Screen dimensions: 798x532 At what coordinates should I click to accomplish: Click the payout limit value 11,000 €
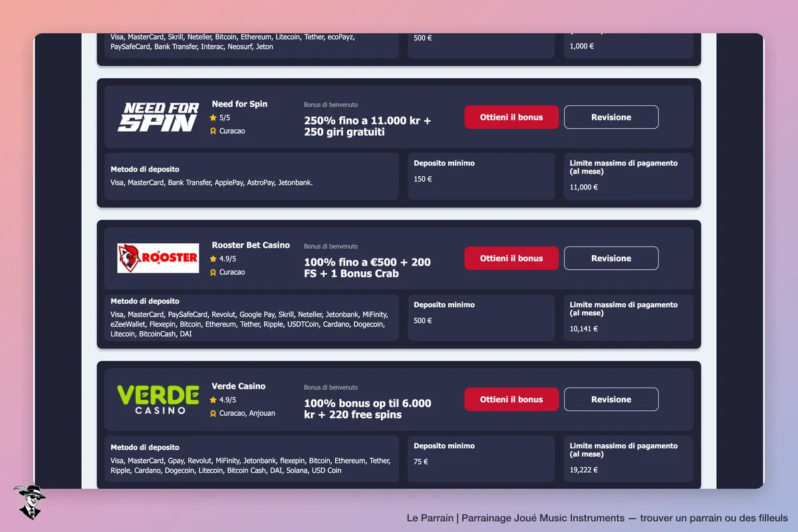point(584,188)
